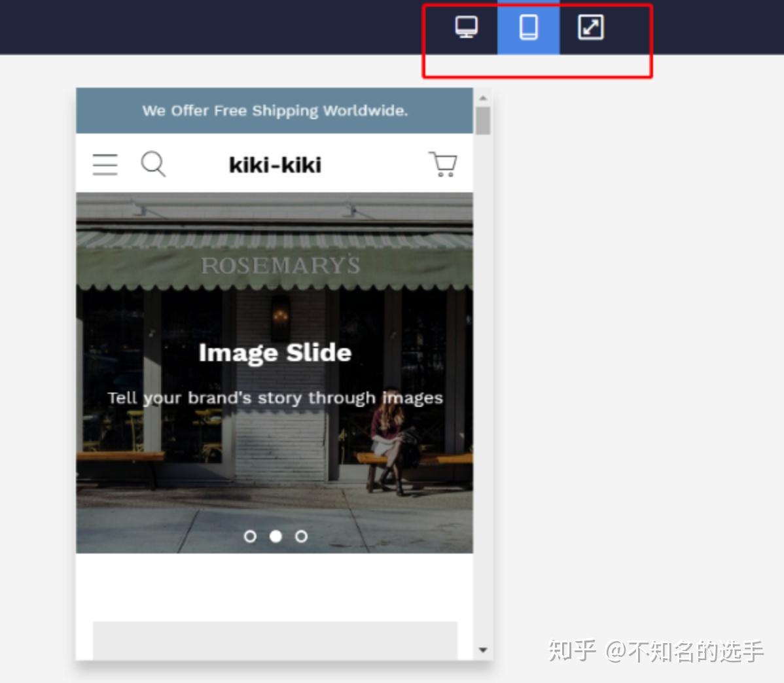Viewport: 784px width, 683px height.
Task: Click the search magnifier icon
Action: click(153, 164)
